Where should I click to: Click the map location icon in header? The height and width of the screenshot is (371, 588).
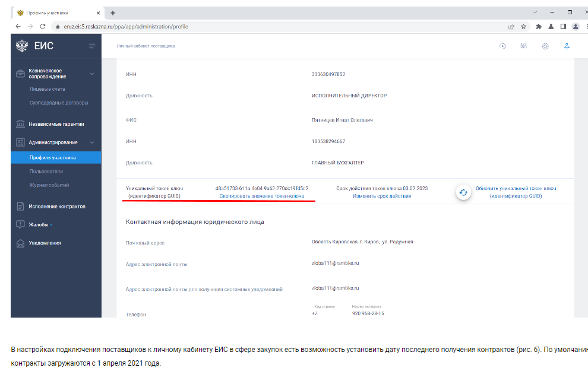tap(524, 46)
